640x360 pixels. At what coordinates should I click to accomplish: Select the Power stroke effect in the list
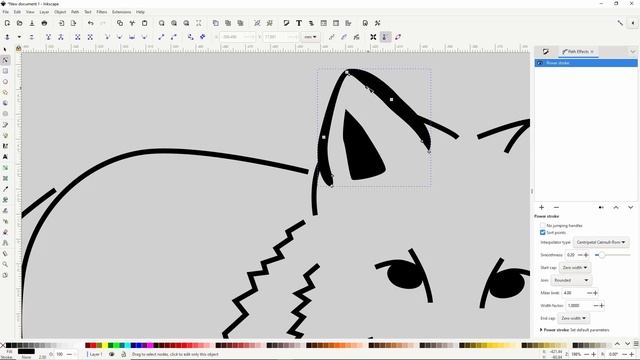click(586, 63)
